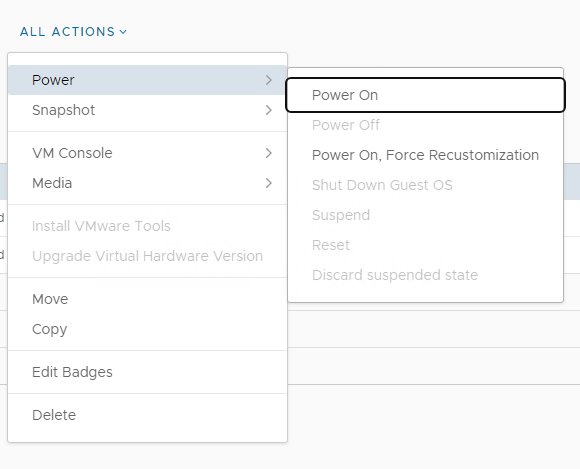Choose Power On from the submenu
Screen dimensions: 580x469
(x=425, y=95)
